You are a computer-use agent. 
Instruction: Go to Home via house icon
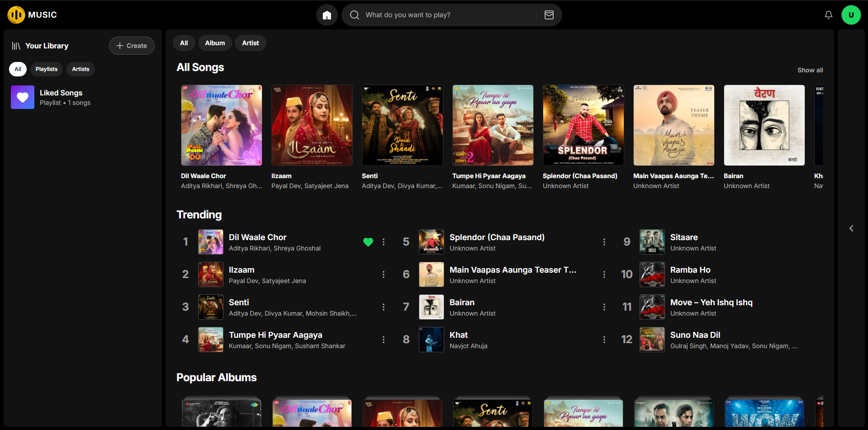tap(327, 15)
